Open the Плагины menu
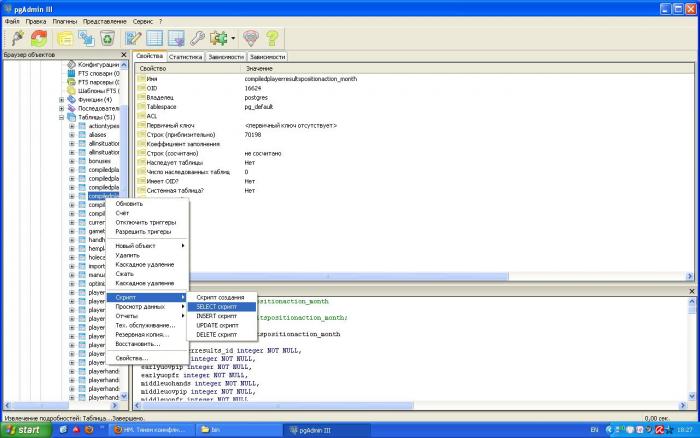This screenshot has height=438, width=700. pyautogui.click(x=65, y=21)
